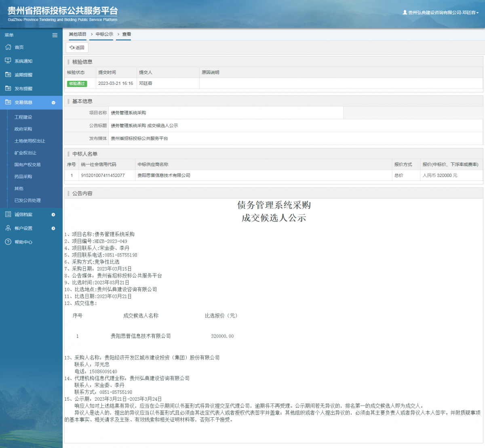
Task: Expand the 诚信档案 arrow
Action: [x=53, y=215]
